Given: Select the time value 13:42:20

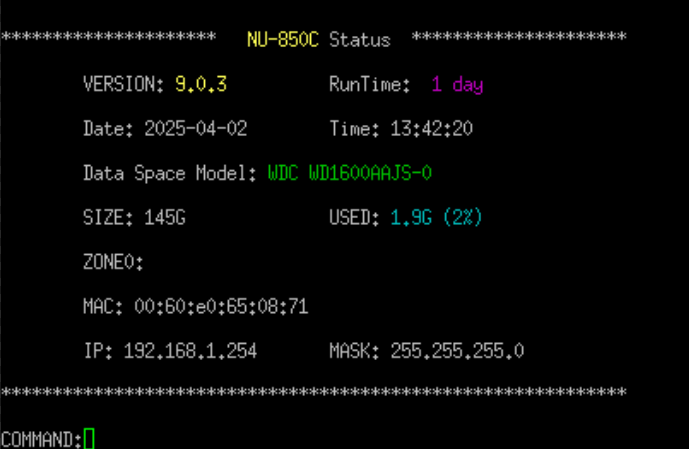Looking at the screenshot, I should tap(431, 129).
